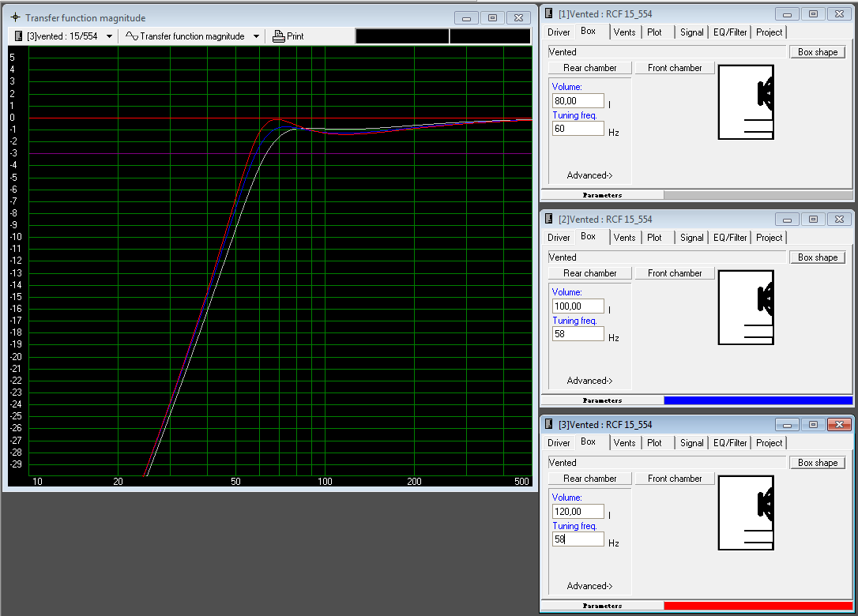The width and height of the screenshot is (858, 616).
Task: Click the waveform icon beside Transfer function magnitude
Action: tap(131, 36)
